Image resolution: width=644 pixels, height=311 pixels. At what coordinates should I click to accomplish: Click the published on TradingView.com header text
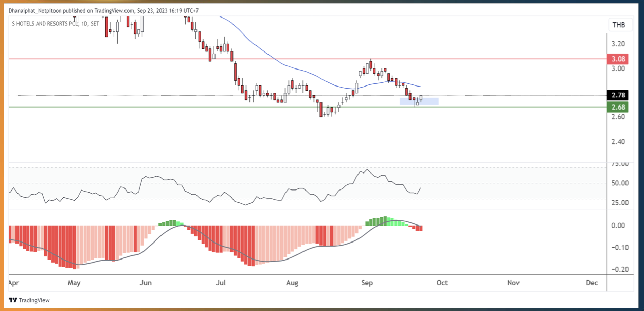click(104, 10)
